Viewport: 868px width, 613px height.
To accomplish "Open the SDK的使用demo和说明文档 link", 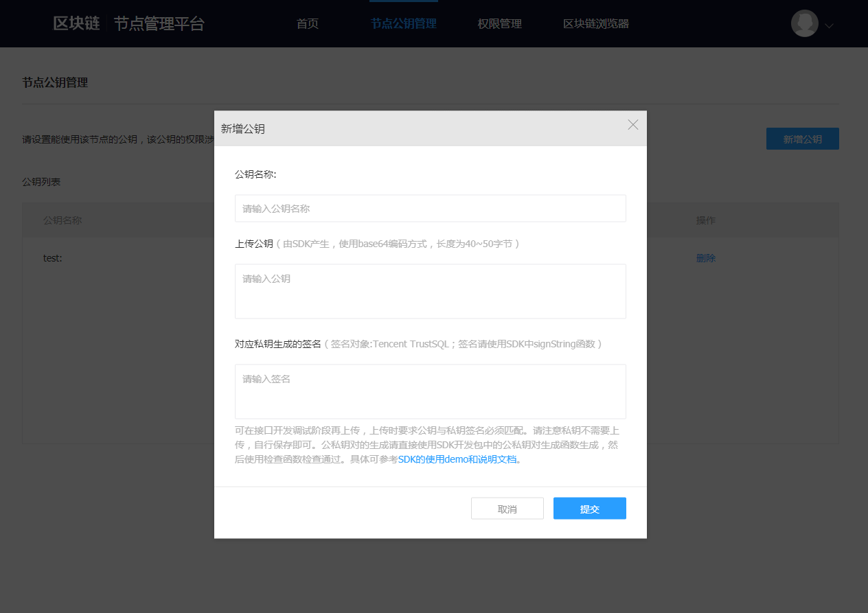I will point(457,460).
